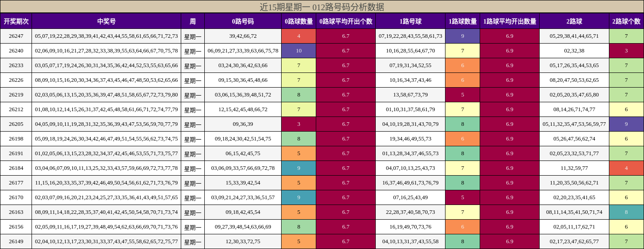Click orange 1路球数量 cell 6 in row 26156
The width and height of the screenshot is (644, 249).
click(x=463, y=227)
